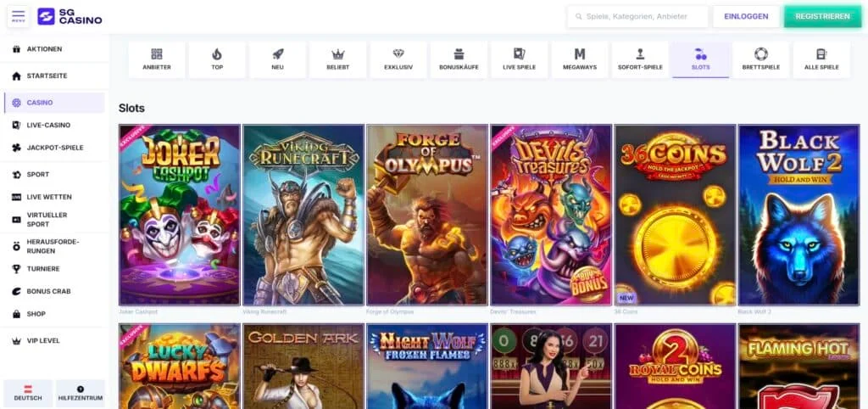Open the Bonuskäufe category
The image size is (868, 409).
(x=459, y=59)
